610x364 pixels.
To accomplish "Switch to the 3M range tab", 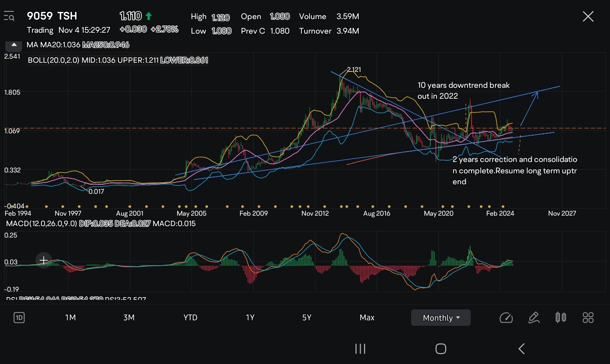I will pyautogui.click(x=129, y=318).
